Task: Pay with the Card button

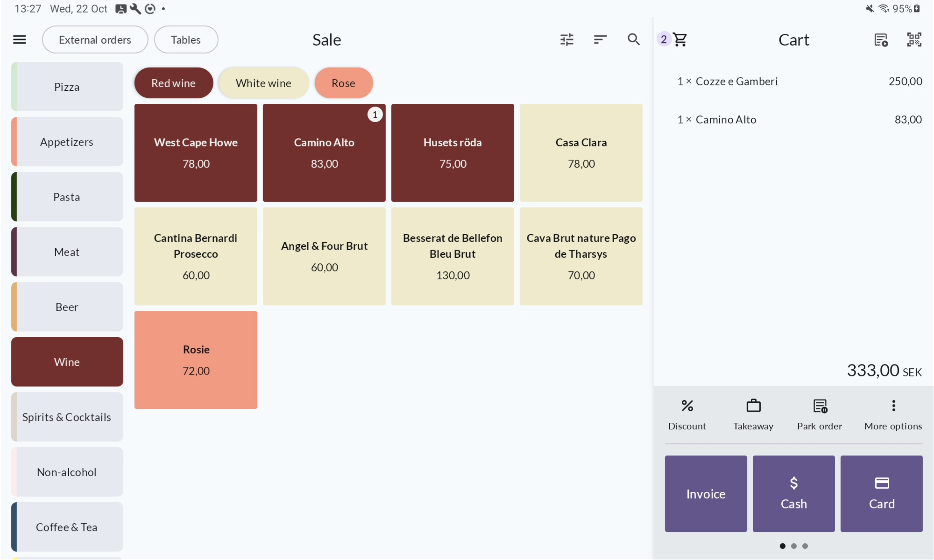Action: coord(881,494)
